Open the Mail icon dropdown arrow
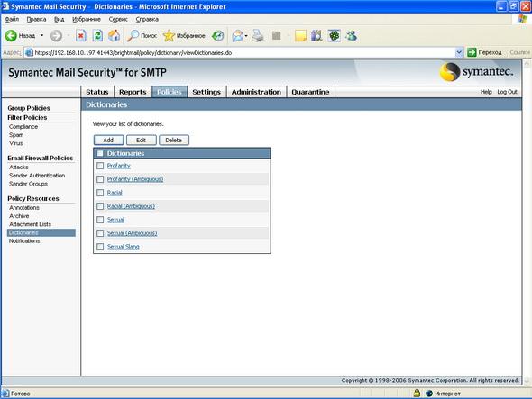 tap(246, 36)
